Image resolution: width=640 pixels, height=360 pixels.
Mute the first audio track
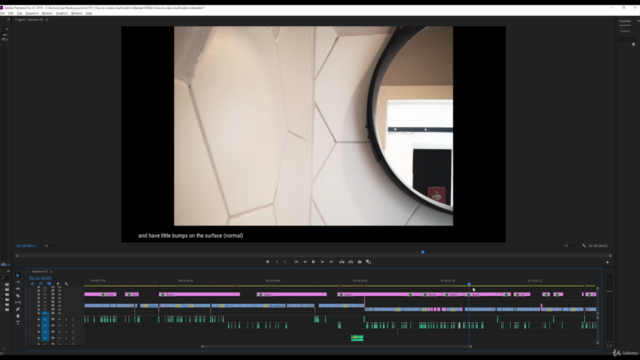point(60,319)
